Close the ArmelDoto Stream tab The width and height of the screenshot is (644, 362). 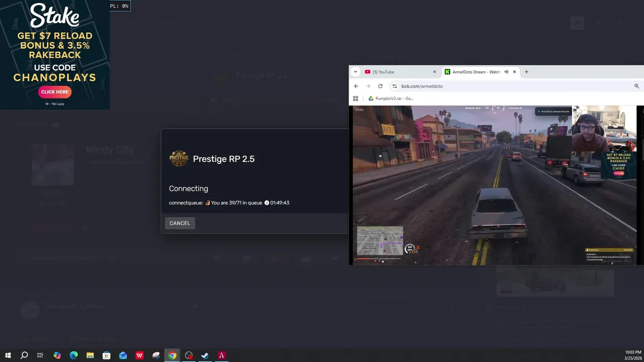(515, 72)
